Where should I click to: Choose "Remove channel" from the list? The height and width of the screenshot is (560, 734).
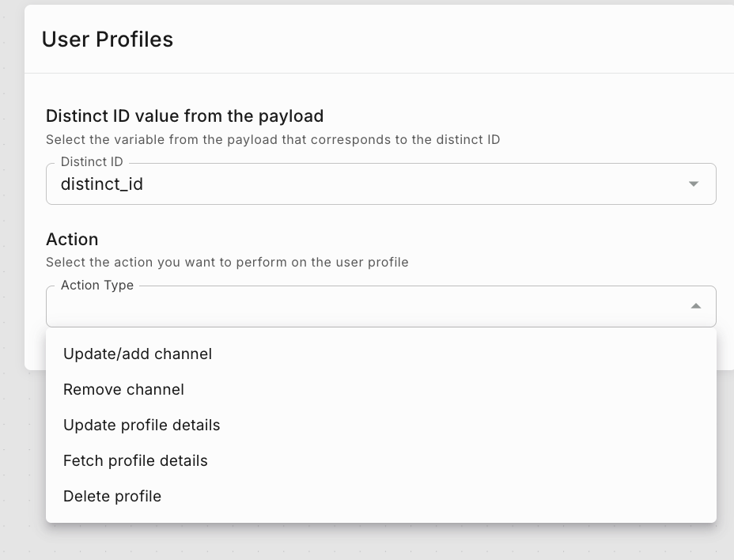point(123,389)
